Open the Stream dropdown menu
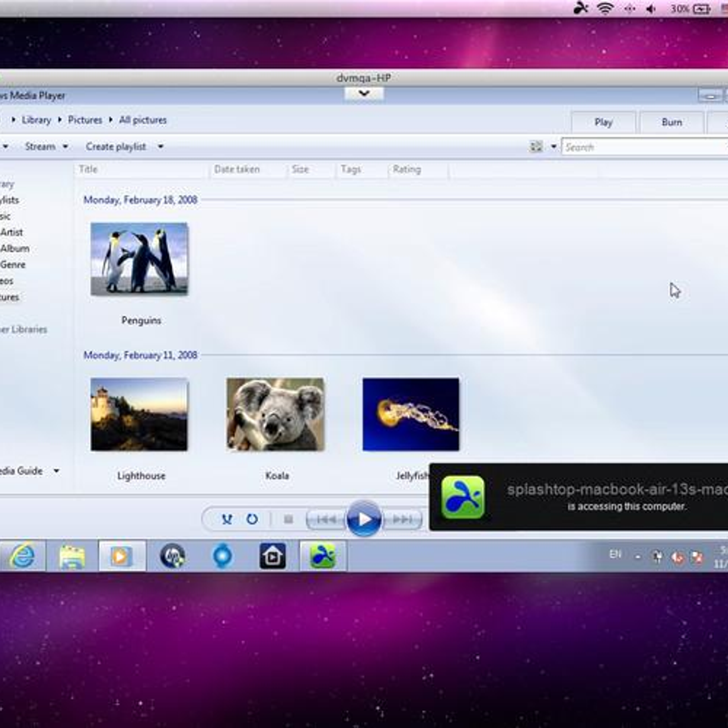Viewport: 728px width, 728px height. pos(46,147)
